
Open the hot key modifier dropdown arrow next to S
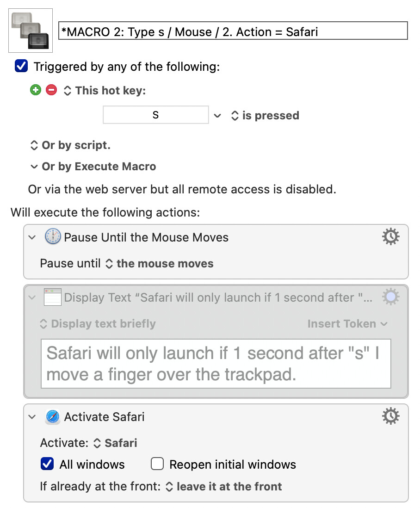217,116
